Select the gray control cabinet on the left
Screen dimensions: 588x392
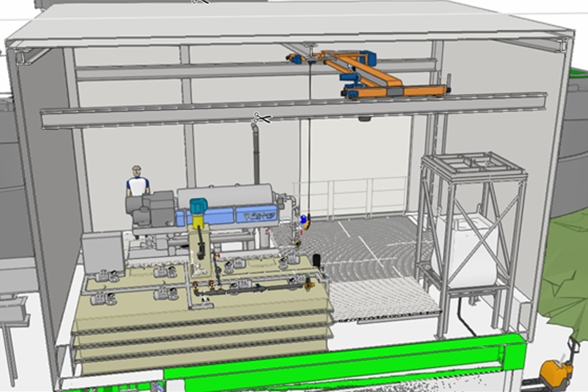104,251
